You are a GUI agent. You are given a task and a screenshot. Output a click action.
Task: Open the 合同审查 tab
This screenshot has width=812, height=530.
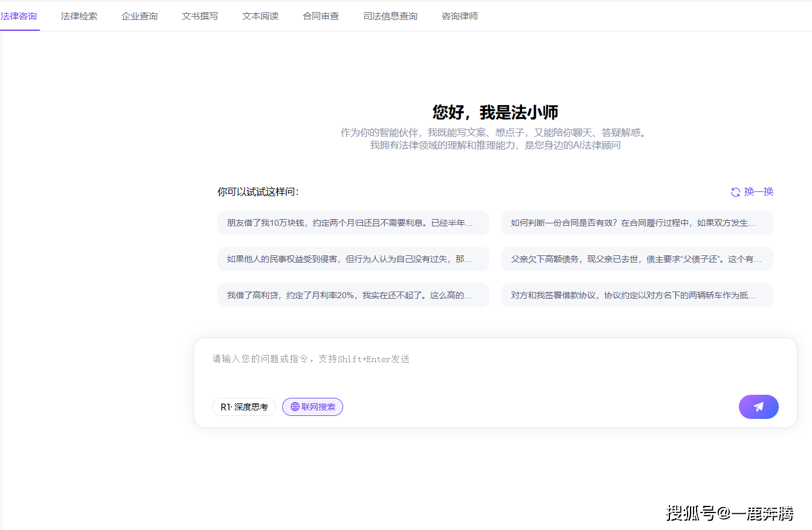[x=321, y=16]
